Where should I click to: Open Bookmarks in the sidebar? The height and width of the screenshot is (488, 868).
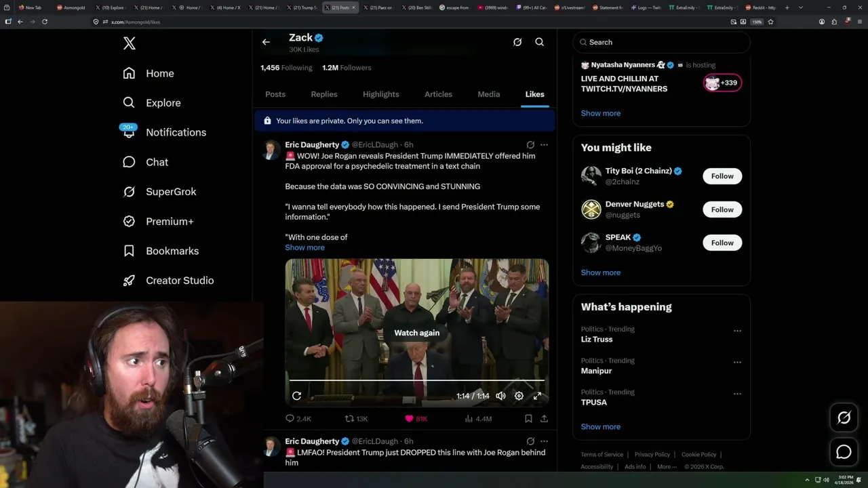[x=161, y=251]
